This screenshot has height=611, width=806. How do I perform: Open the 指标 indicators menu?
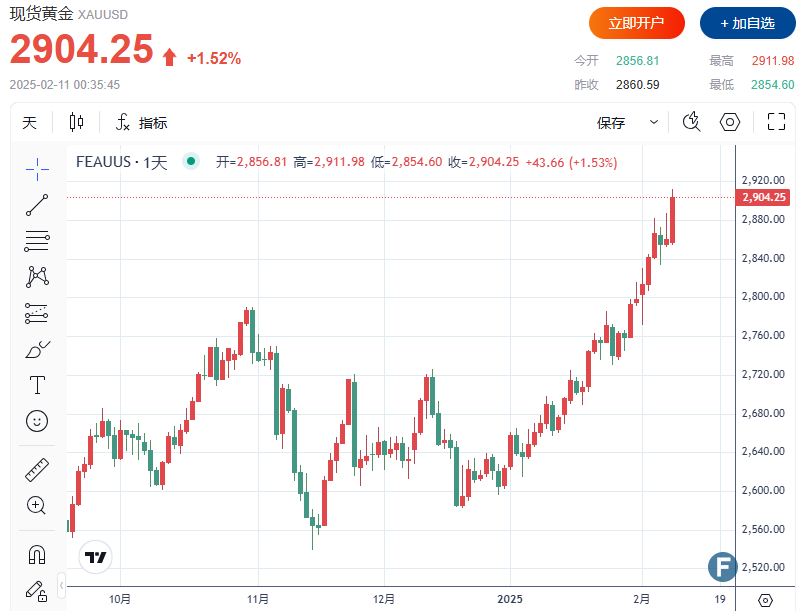coord(141,123)
